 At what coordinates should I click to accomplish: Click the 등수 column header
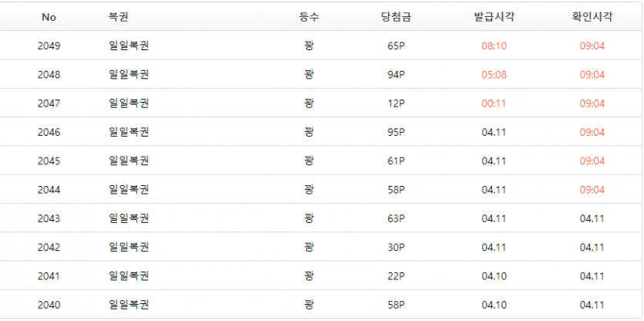(x=309, y=17)
